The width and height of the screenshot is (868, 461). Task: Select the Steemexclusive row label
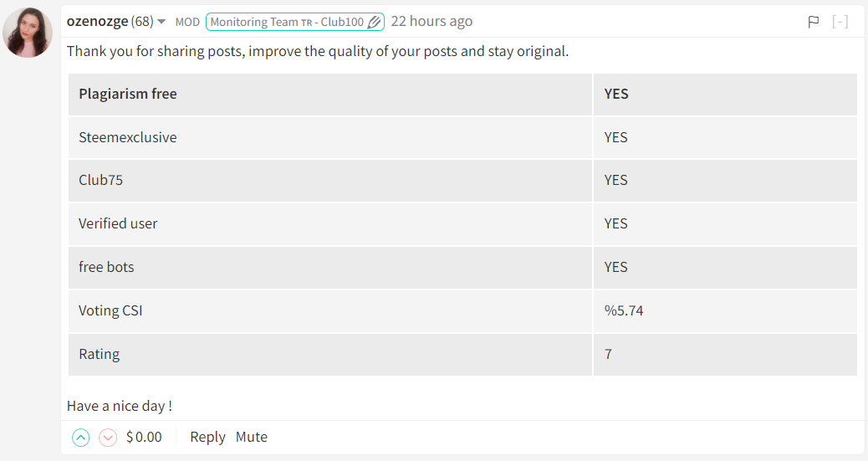pos(128,137)
